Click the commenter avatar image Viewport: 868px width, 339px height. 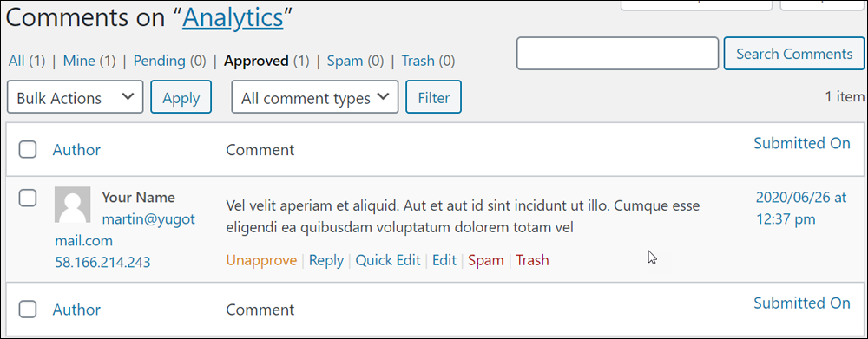click(73, 205)
